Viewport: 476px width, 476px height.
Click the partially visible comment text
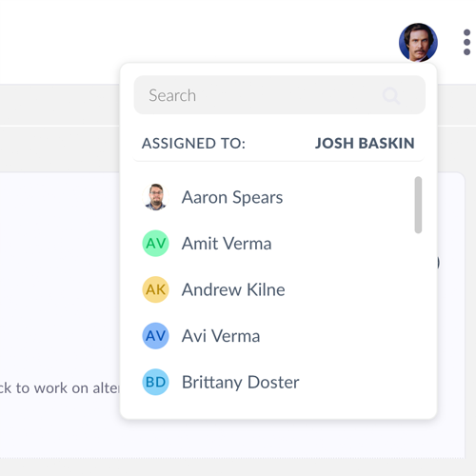[60, 388]
